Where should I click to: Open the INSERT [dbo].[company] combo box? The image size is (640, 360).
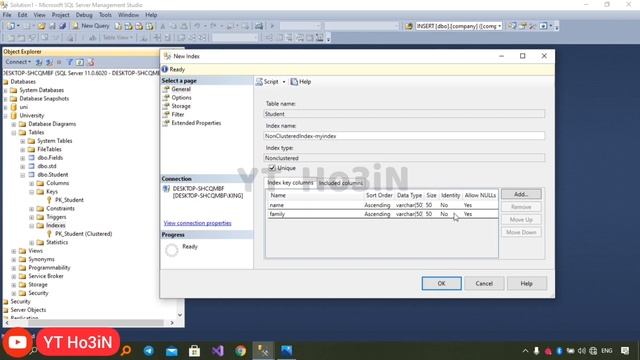(458, 26)
